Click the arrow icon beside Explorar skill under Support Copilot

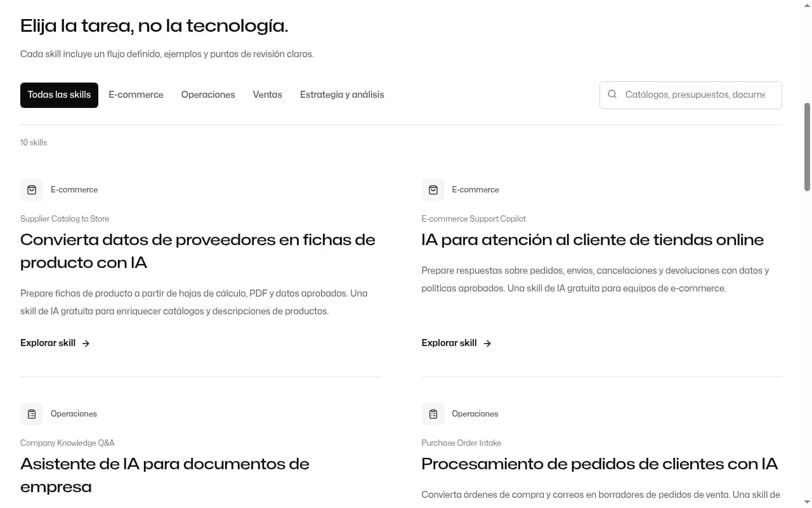[x=487, y=344]
